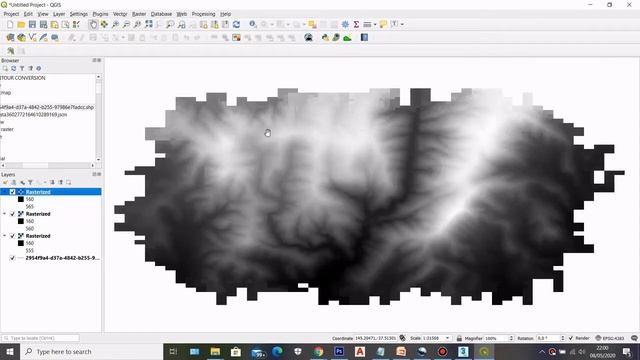Toggle the scale lock icon in status bar
Image resolution: width=640 pixels, height=360 pixels.
pos(459,338)
